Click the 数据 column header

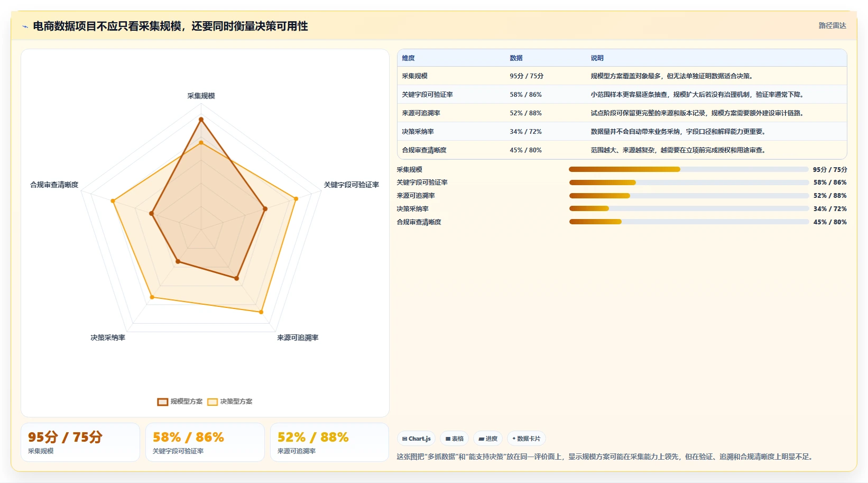tap(516, 58)
